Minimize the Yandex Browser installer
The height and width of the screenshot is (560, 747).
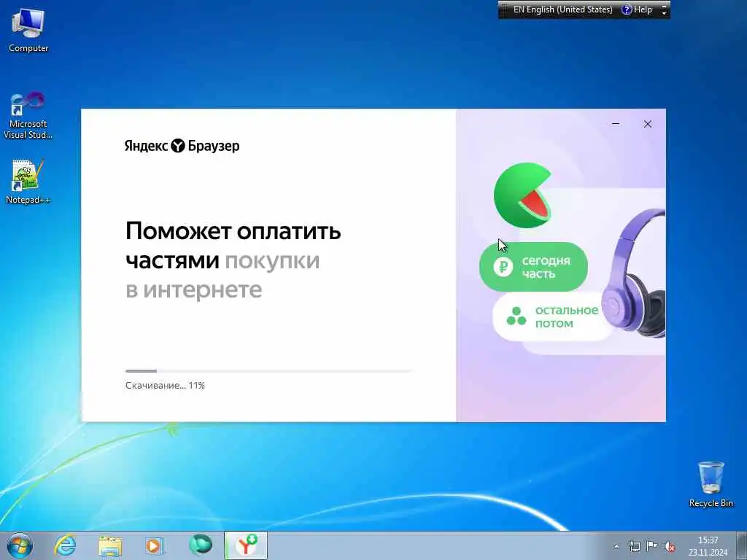(x=616, y=124)
